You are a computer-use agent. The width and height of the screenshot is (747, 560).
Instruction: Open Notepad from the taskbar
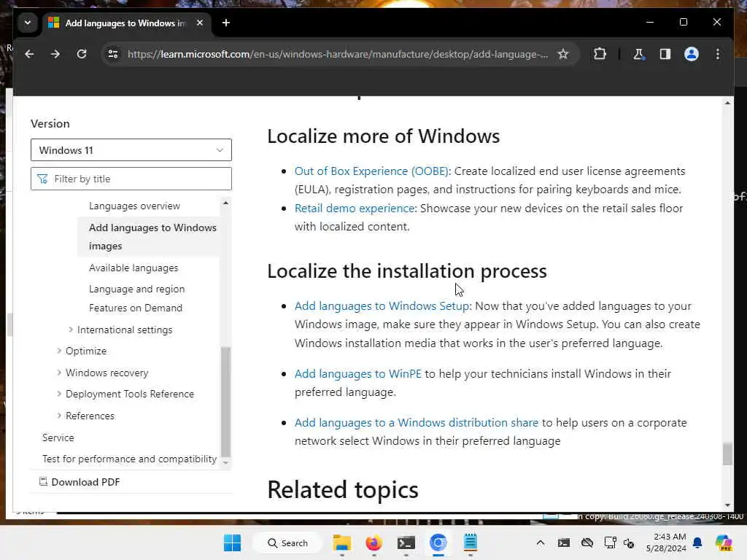click(x=471, y=542)
